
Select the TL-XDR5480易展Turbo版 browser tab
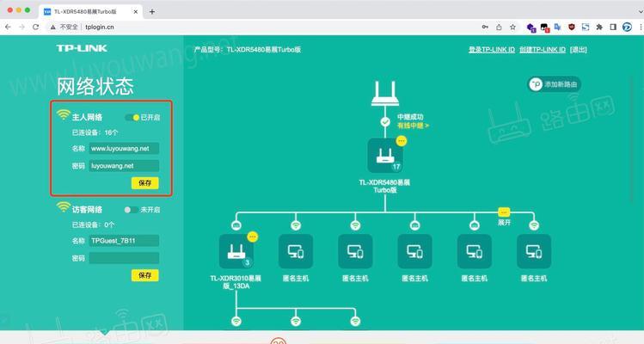click(91, 11)
